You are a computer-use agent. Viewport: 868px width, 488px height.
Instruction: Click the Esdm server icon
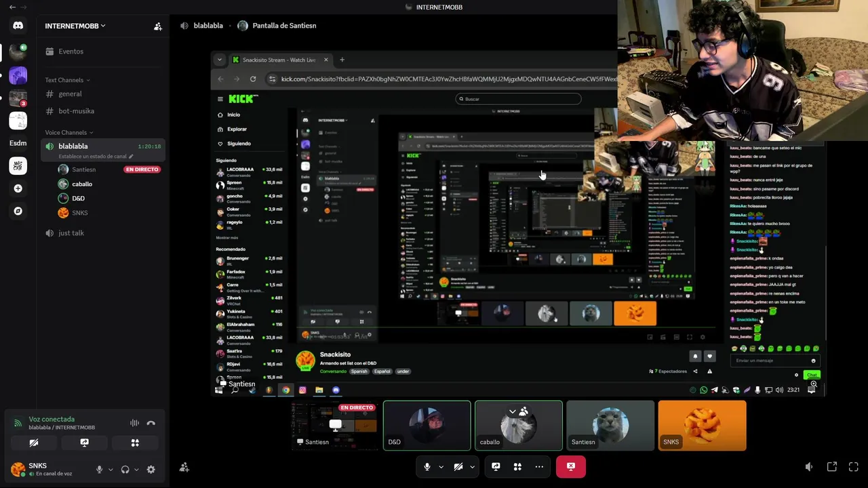pos(18,143)
